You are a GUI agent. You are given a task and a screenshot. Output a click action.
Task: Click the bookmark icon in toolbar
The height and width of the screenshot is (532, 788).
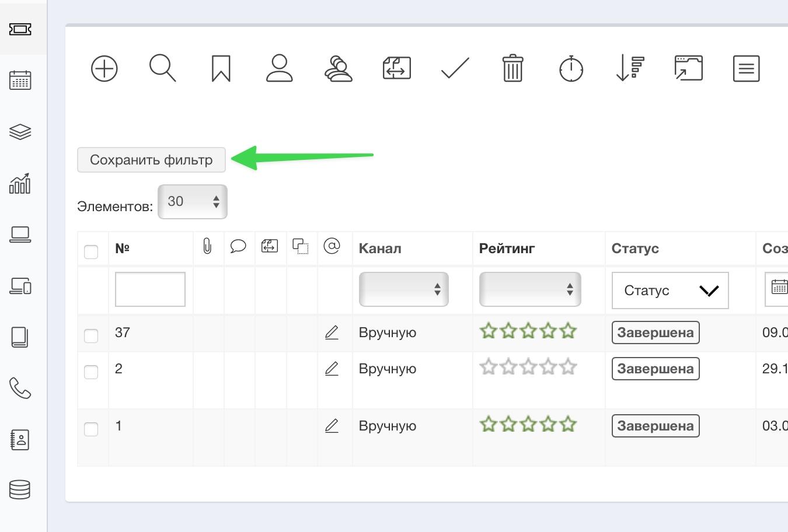[x=221, y=69]
